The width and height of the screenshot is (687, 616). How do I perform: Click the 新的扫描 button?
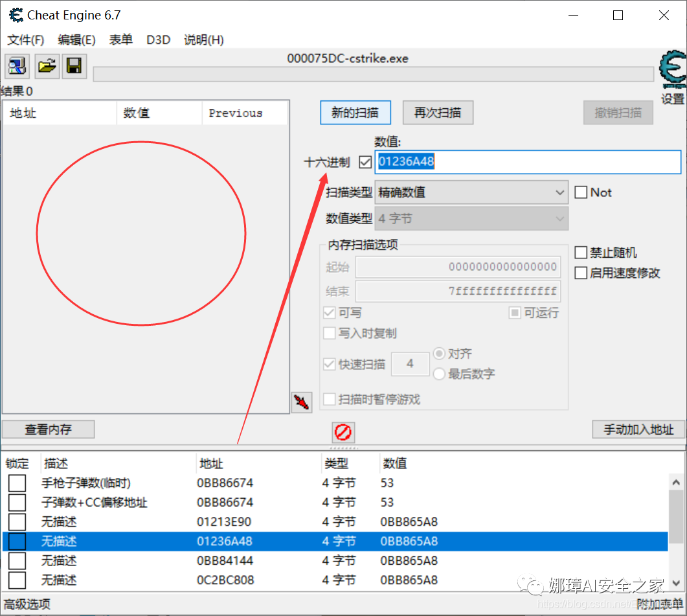(355, 113)
